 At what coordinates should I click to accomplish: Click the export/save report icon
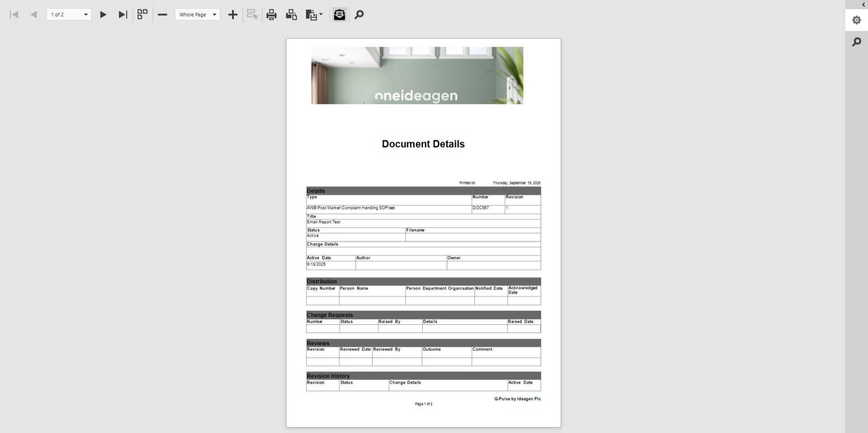(311, 14)
